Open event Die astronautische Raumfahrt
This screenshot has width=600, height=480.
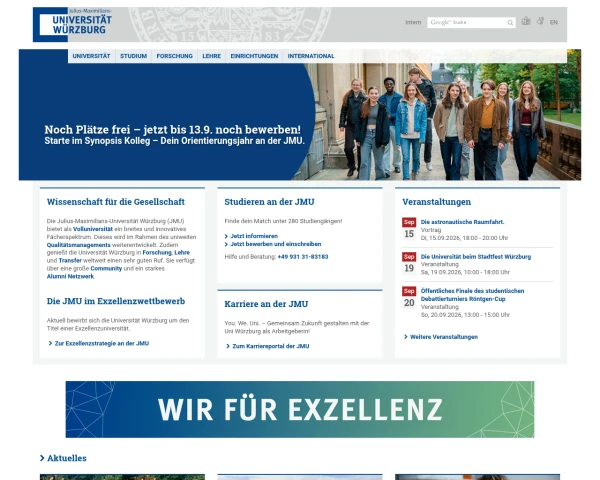[x=462, y=222]
